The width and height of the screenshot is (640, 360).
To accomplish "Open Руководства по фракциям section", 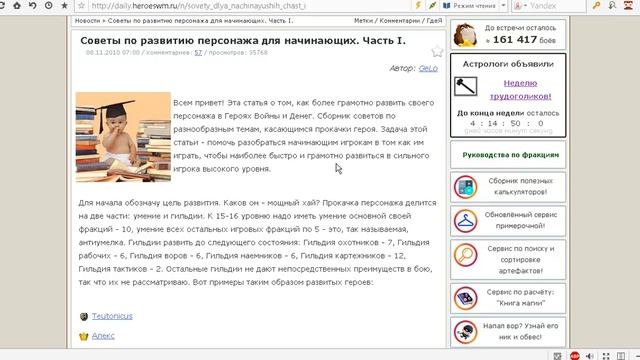I will coord(511,155).
